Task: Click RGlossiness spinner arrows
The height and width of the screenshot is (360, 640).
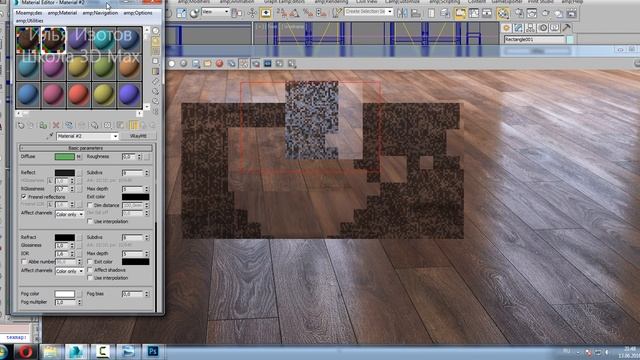Action: click(x=72, y=189)
